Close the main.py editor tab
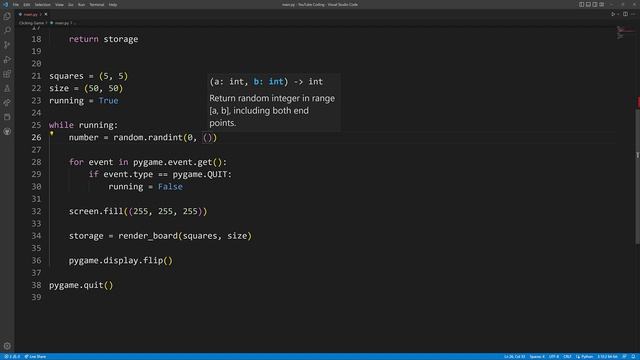The image size is (640, 360). (x=46, y=14)
